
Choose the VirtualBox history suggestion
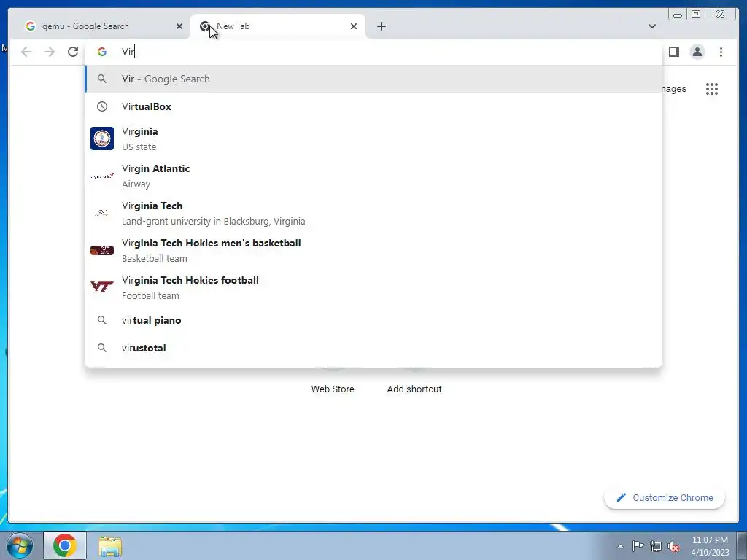point(373,106)
